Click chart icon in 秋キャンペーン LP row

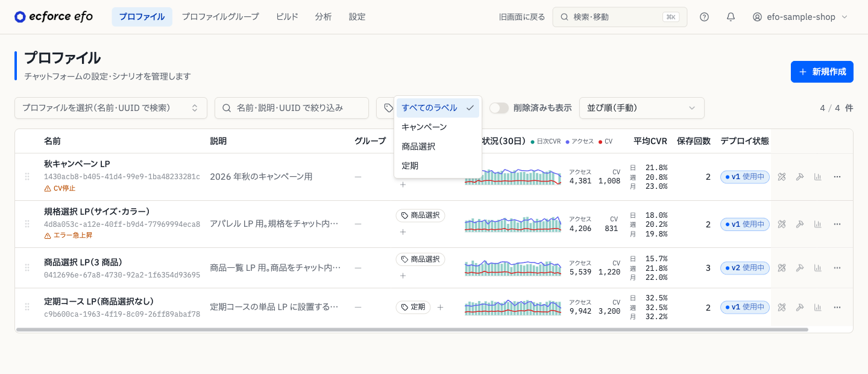click(818, 177)
